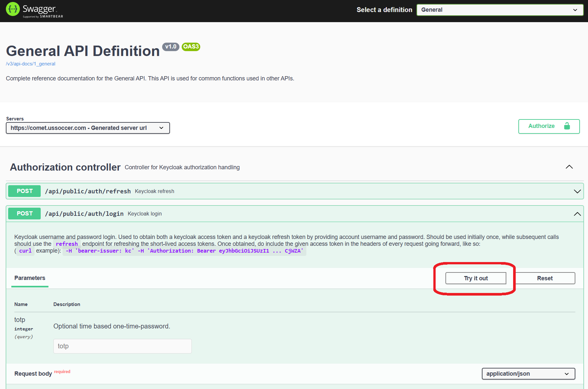Image resolution: width=588 pixels, height=389 pixels.
Task: Collapse the Authorization controller section arrow
Action: [x=569, y=167]
